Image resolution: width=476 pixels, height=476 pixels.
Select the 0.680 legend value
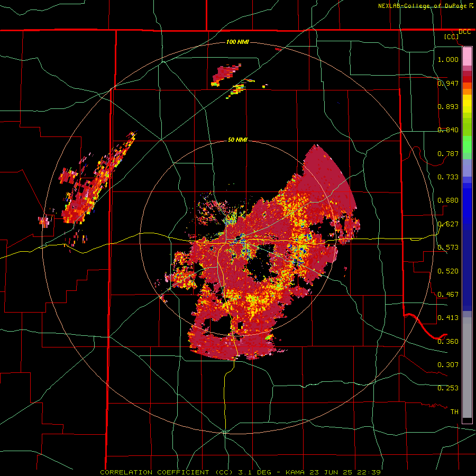(448, 200)
